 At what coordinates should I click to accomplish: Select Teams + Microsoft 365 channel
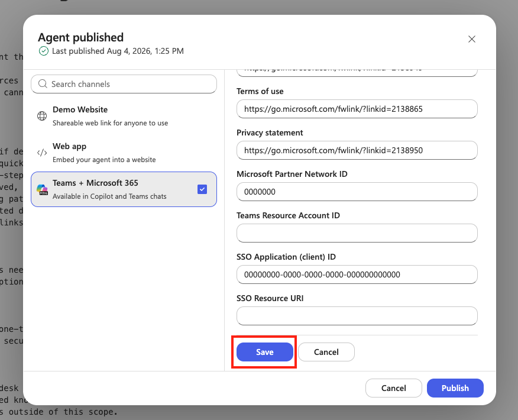(124, 189)
